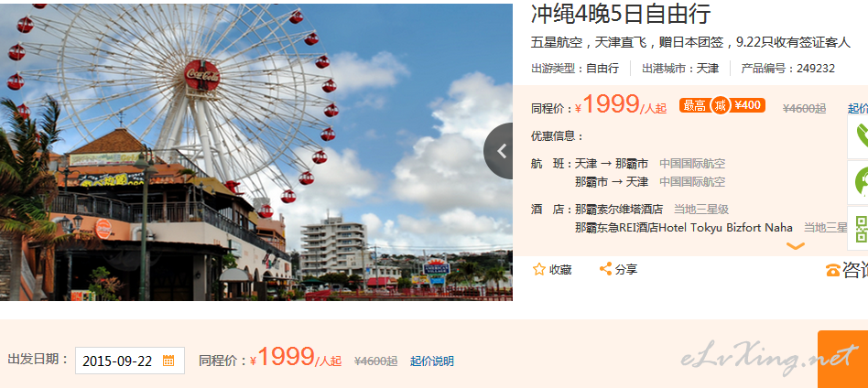The width and height of the screenshot is (868, 388).
Task: Expand hotel list with orange down chevron
Action: pyautogui.click(x=796, y=246)
